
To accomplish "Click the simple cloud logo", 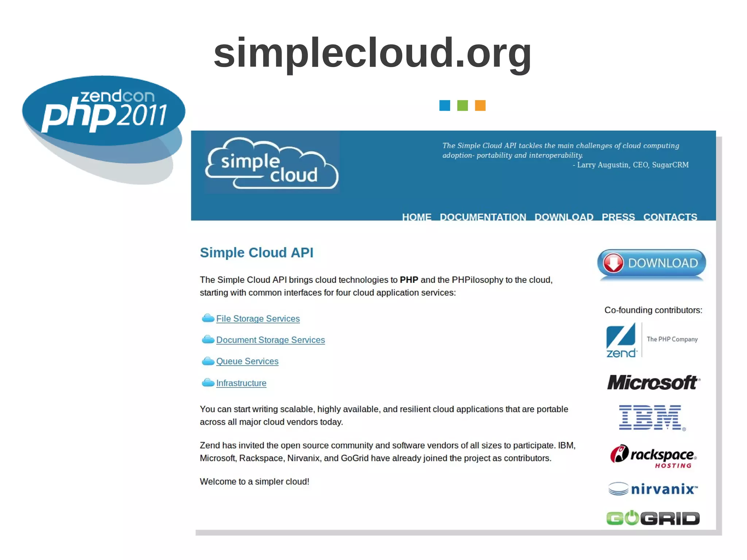I will tap(272, 163).
